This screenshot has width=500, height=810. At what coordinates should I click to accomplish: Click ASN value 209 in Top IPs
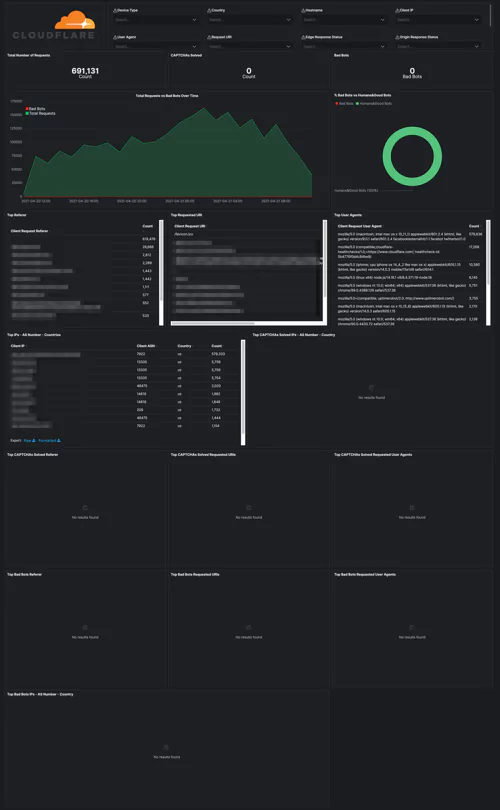click(139, 409)
